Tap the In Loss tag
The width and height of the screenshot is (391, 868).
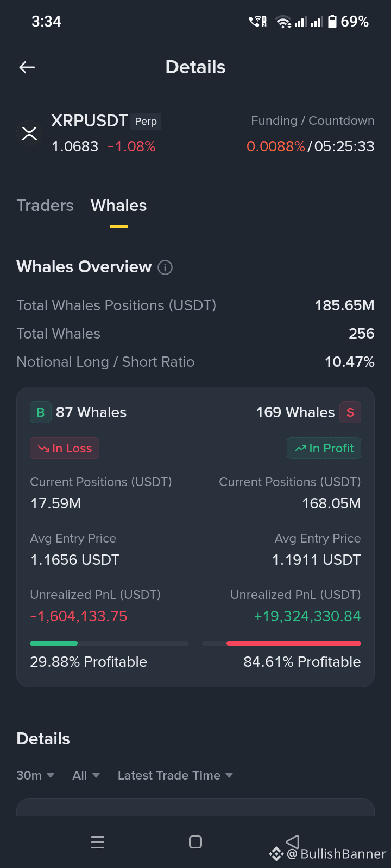tap(65, 448)
